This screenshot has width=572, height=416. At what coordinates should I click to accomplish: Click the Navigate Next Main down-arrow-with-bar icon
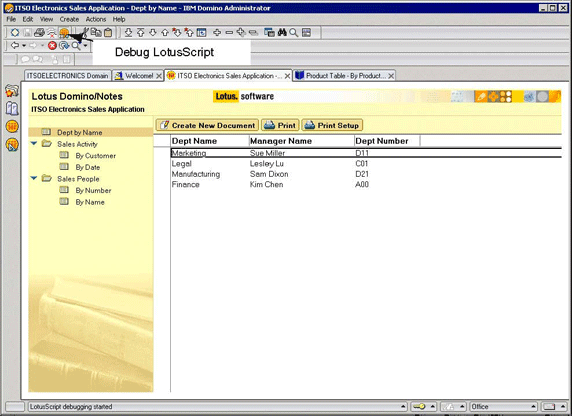point(128,32)
